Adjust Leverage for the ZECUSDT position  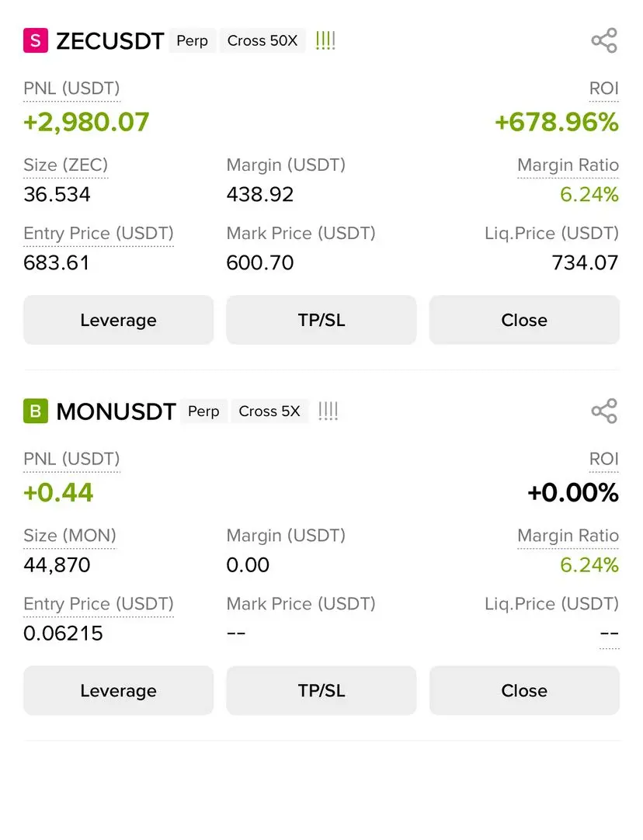tap(118, 320)
